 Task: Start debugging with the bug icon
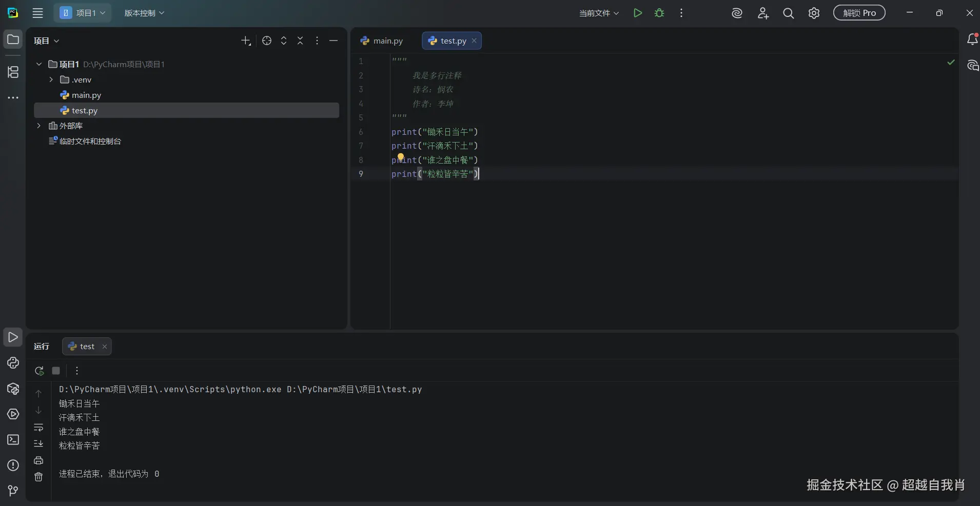659,13
